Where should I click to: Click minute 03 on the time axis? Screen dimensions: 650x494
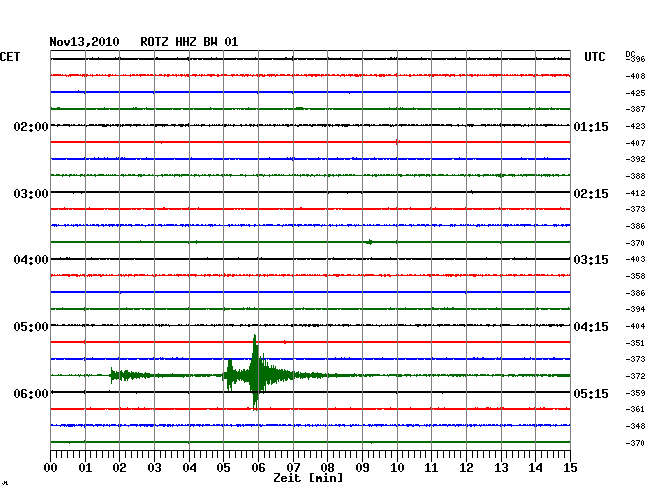coord(154,468)
